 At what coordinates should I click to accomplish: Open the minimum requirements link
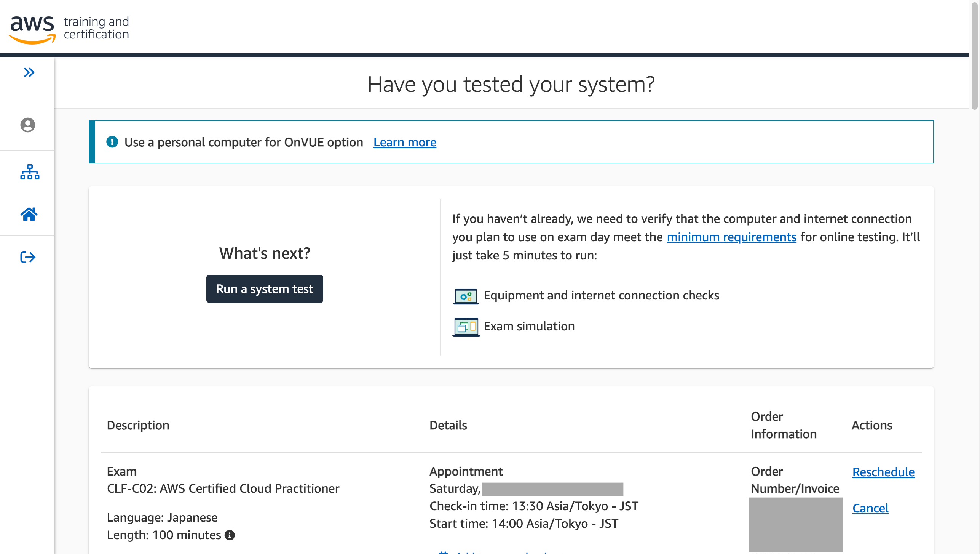[x=731, y=237]
